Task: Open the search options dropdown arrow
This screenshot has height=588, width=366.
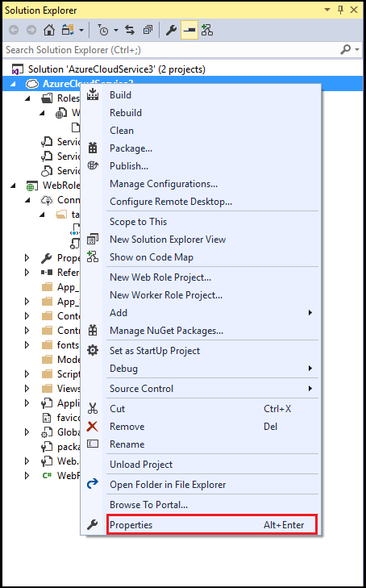Action: click(357, 49)
